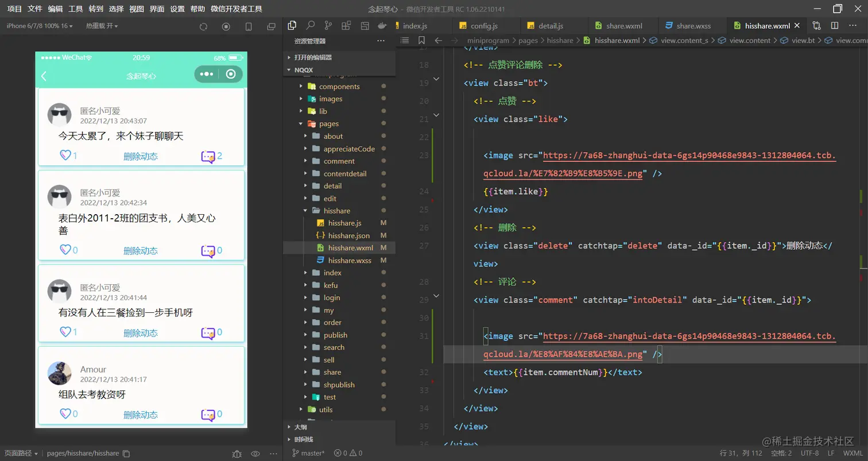Click the back chevron in the mini program header
The image size is (868, 461).
44,76
